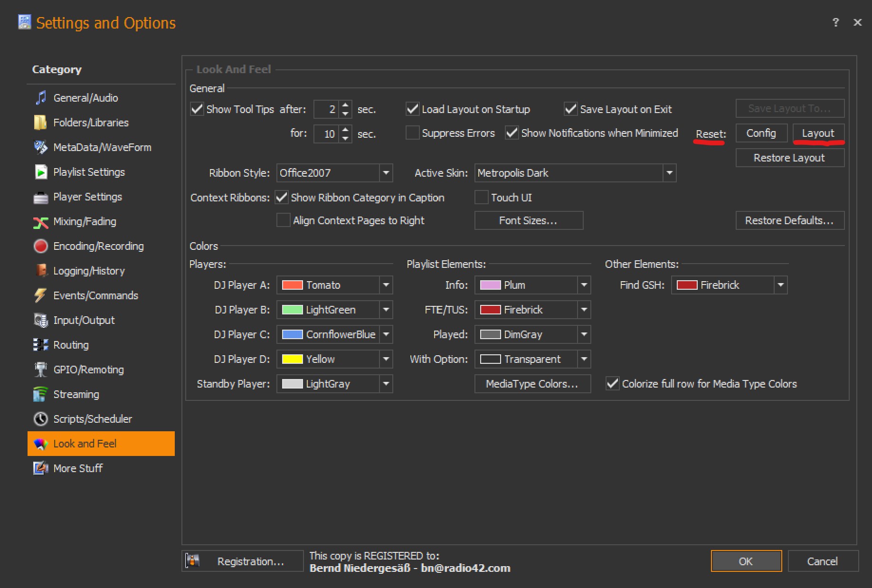The image size is (872, 588).
Task: Increase the tool tip 'after' seconds value
Action: (346, 105)
